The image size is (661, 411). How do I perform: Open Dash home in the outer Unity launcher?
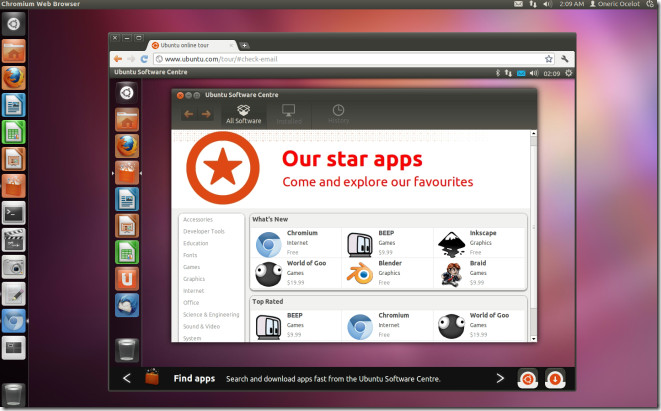pyautogui.click(x=13, y=24)
